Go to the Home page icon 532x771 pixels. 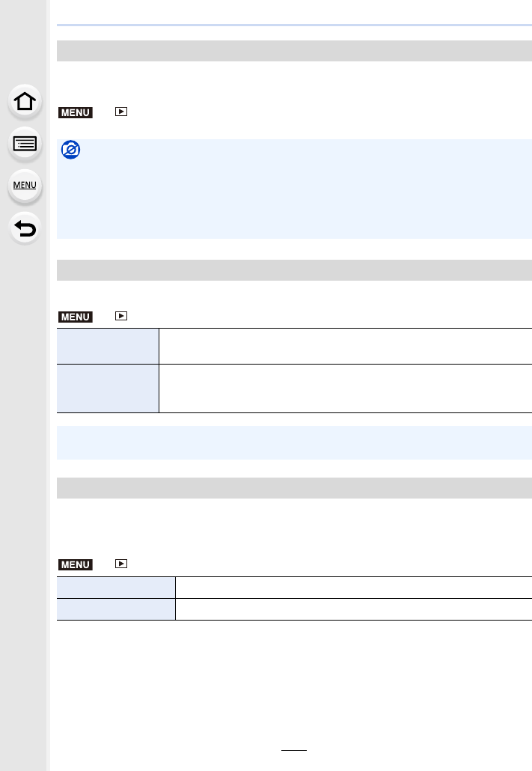pos(25,101)
